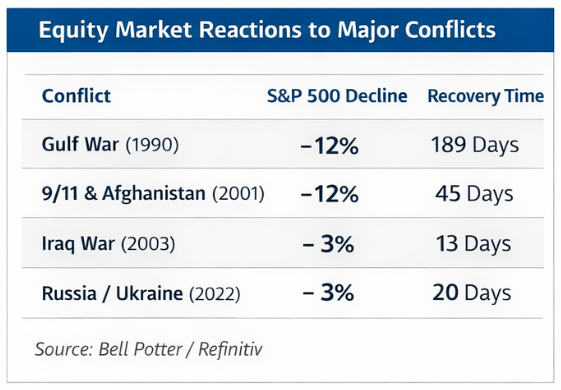The height and width of the screenshot is (390, 561).
Task: Click the Source: Bell Potter / Refinitiv text
Action: click(149, 349)
